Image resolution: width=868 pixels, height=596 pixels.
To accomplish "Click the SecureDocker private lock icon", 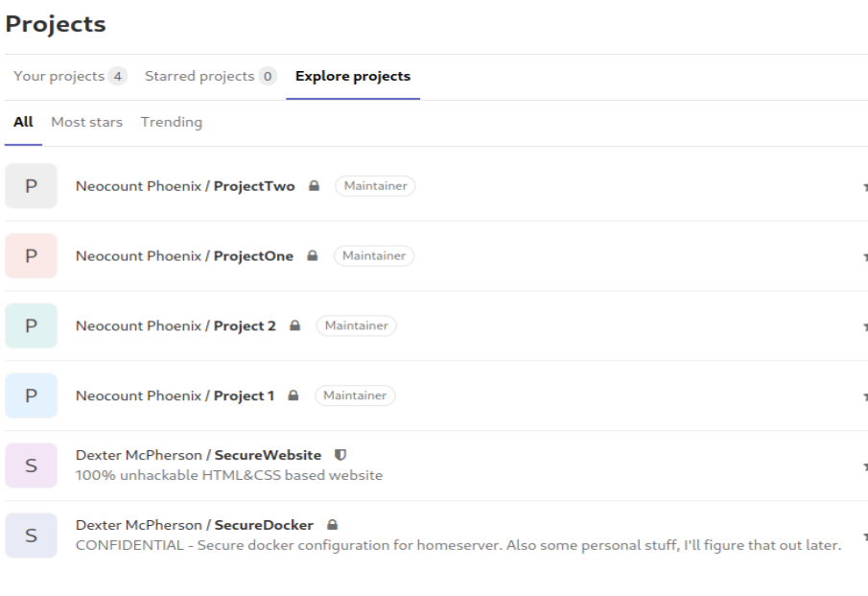I will [332, 525].
